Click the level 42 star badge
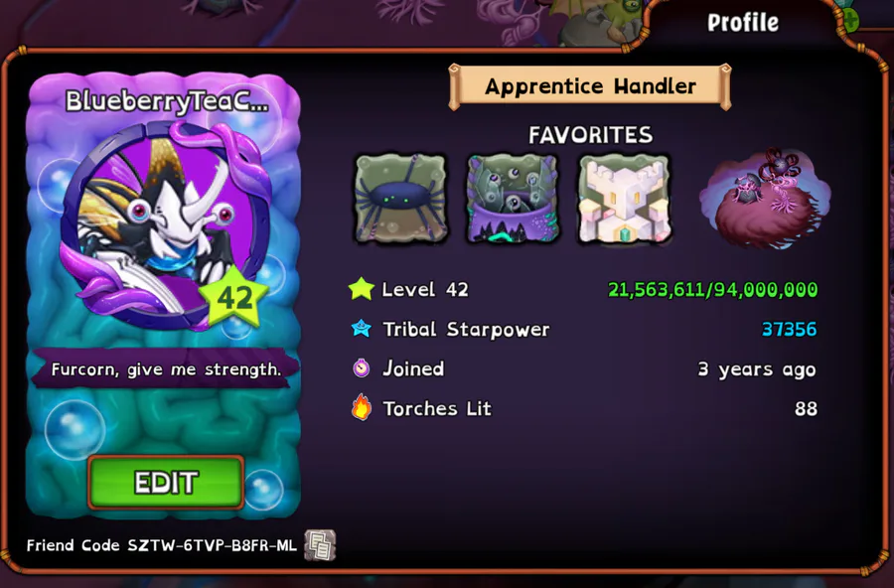Screen dimensions: 894x588 point(233,298)
